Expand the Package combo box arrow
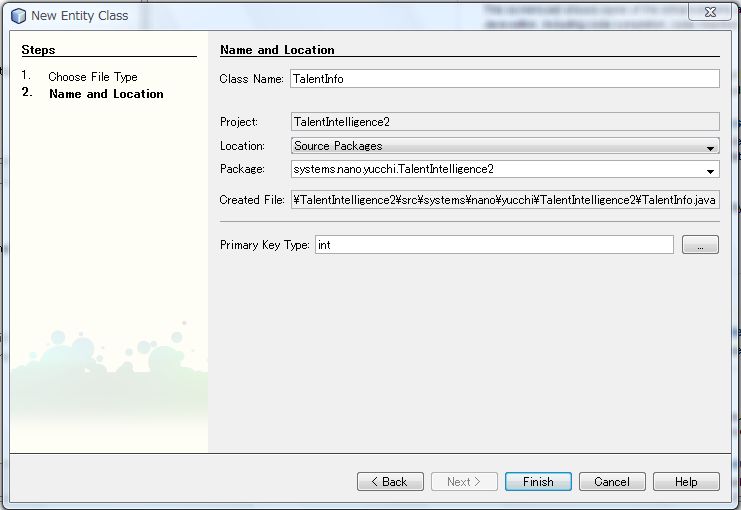741x510 pixels. tap(710, 170)
